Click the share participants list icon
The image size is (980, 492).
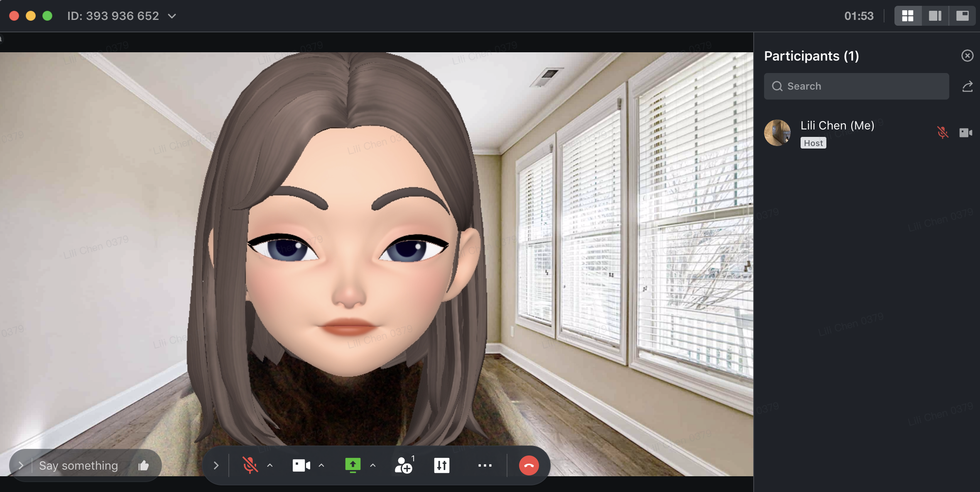coord(967,86)
